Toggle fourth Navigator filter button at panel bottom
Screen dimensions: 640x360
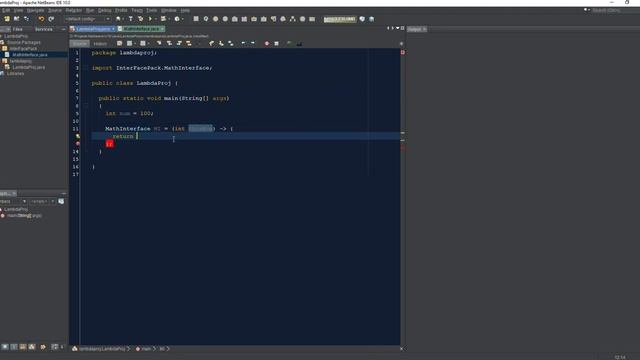[x=32, y=347]
